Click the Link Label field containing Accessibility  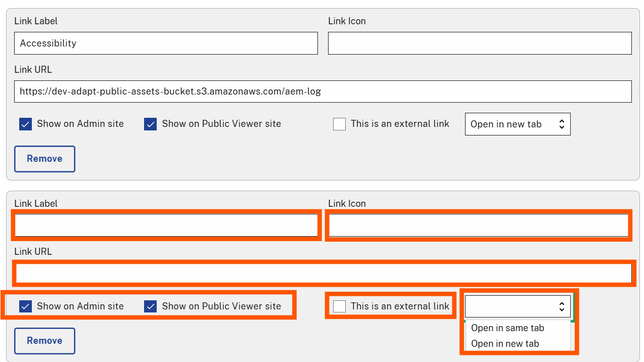pos(166,43)
